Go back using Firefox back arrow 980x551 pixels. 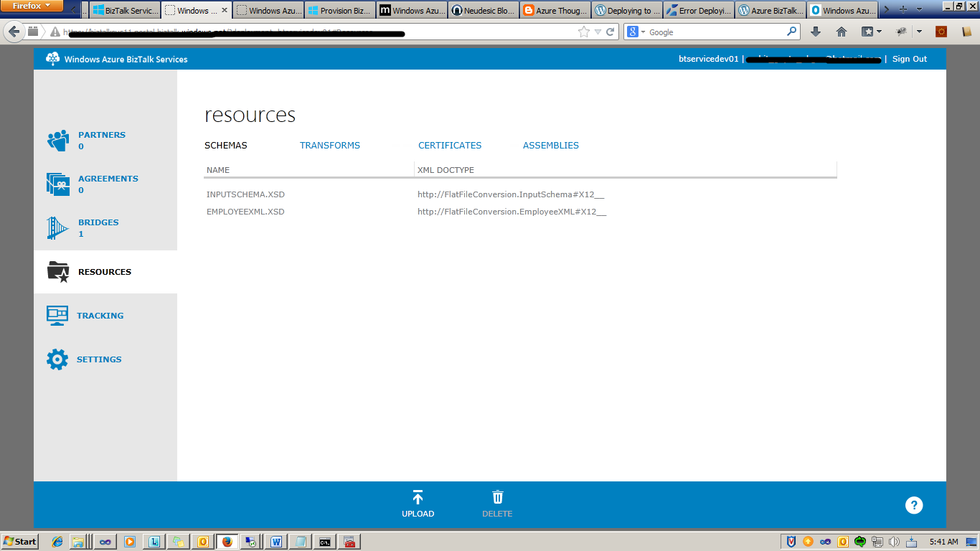coord(14,32)
